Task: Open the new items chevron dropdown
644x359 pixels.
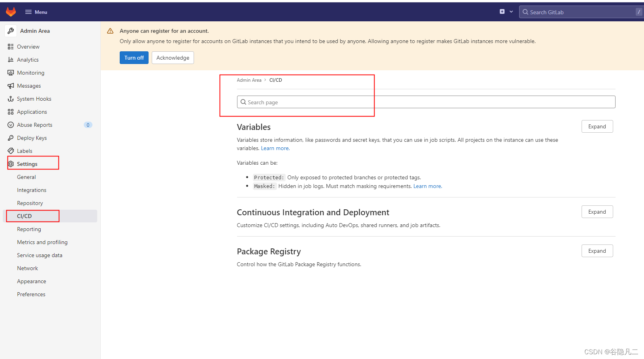Action: [511, 11]
